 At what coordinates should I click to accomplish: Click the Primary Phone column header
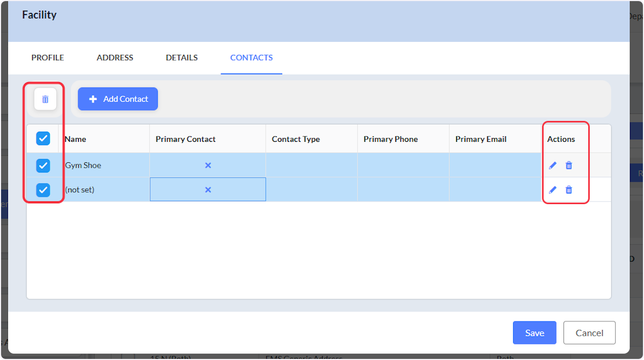click(x=404, y=139)
